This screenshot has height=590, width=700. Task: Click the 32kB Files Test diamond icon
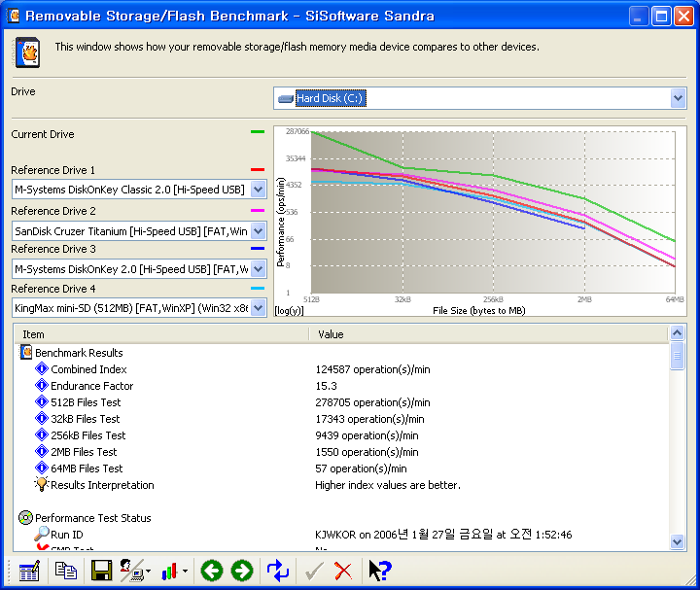(x=42, y=418)
